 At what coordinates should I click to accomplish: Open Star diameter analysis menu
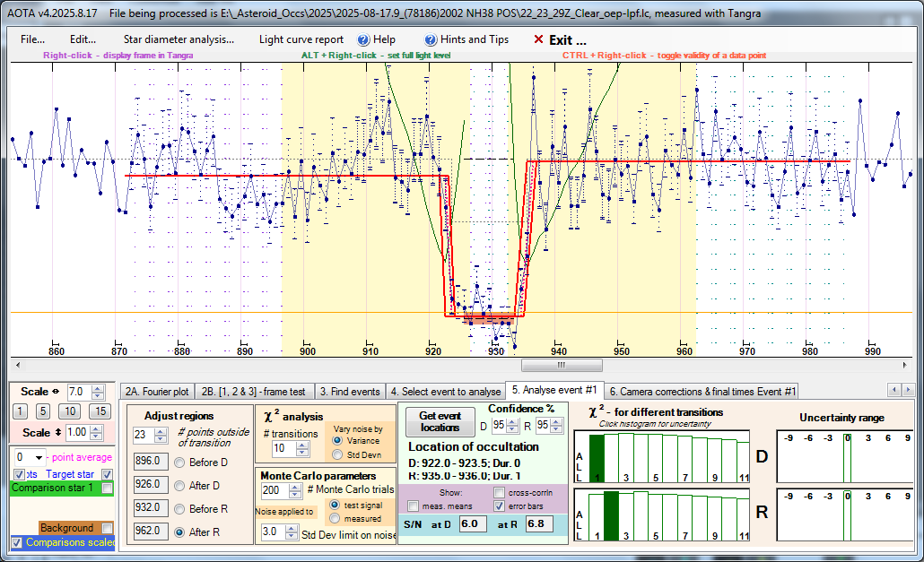point(178,39)
